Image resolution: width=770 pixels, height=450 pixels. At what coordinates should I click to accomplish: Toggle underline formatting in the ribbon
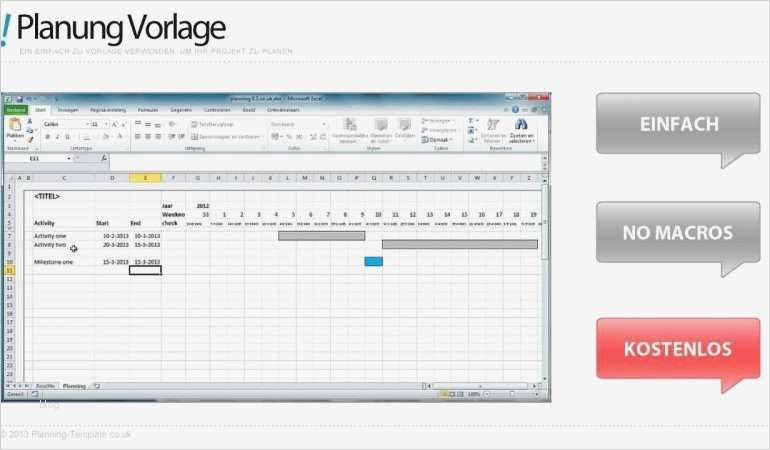67,137
